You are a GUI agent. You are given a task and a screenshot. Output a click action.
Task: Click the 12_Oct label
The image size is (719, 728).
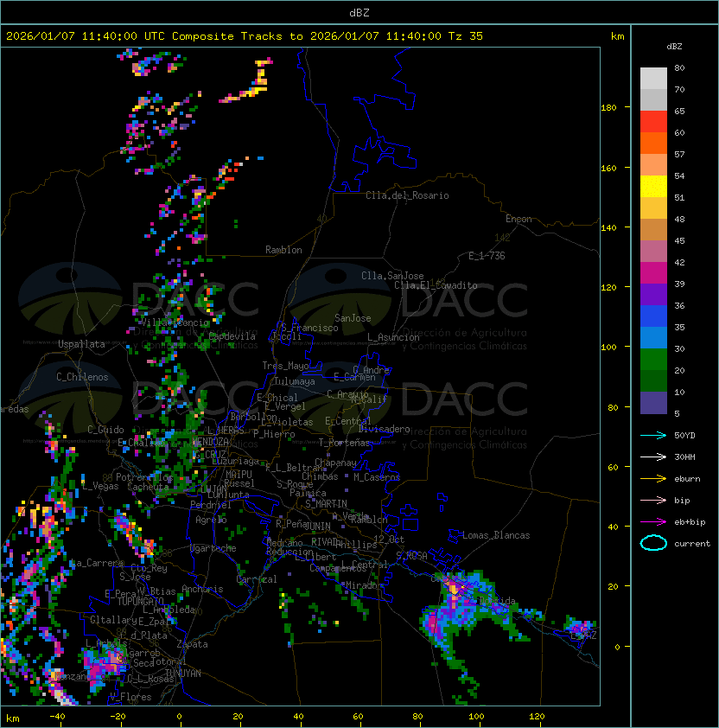click(389, 540)
